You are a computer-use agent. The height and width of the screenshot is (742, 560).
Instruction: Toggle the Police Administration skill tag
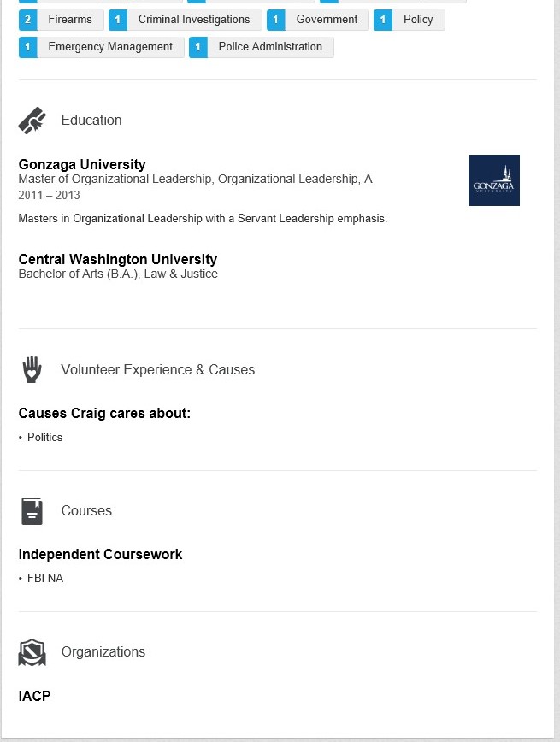click(271, 47)
